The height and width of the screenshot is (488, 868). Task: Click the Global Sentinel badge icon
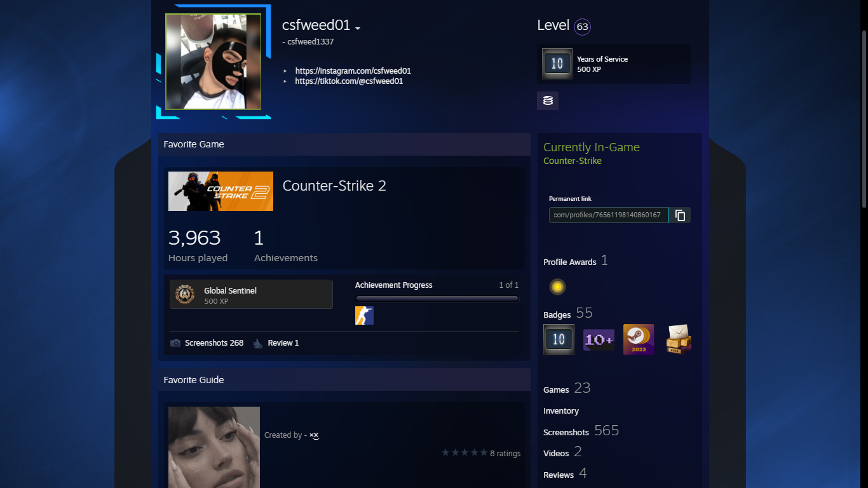[x=186, y=295]
